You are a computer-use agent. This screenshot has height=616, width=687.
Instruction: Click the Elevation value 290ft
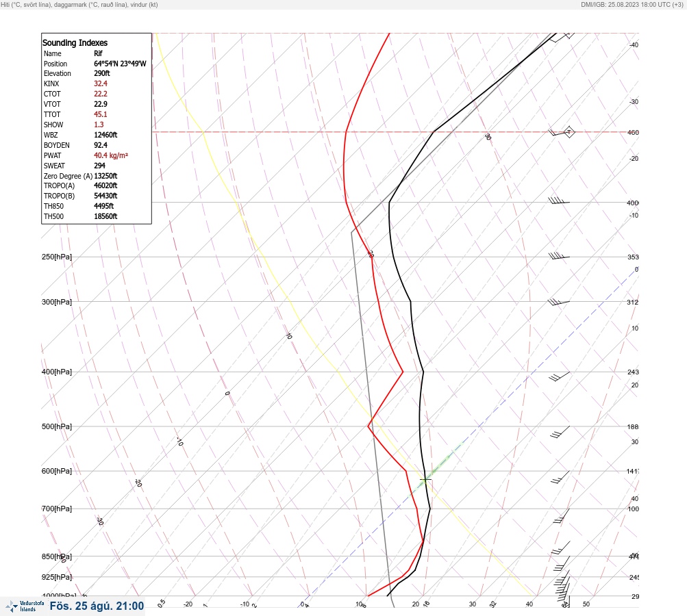point(102,73)
